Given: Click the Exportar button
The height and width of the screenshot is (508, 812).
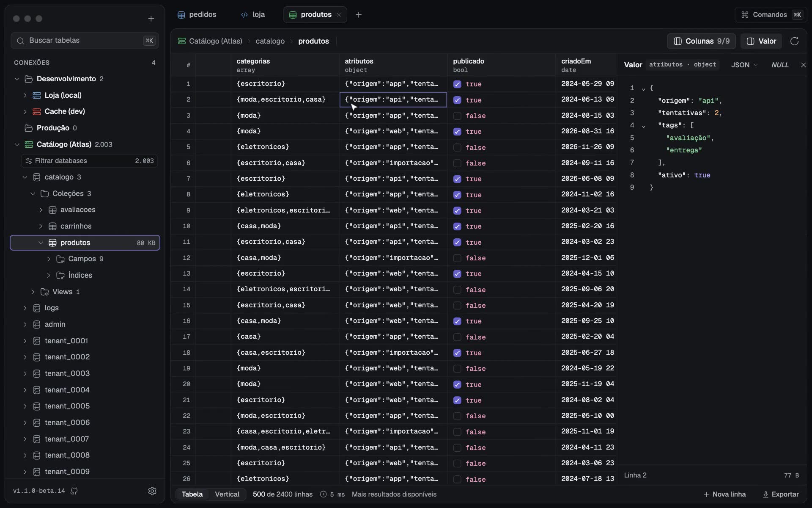Looking at the screenshot, I should 781,494.
